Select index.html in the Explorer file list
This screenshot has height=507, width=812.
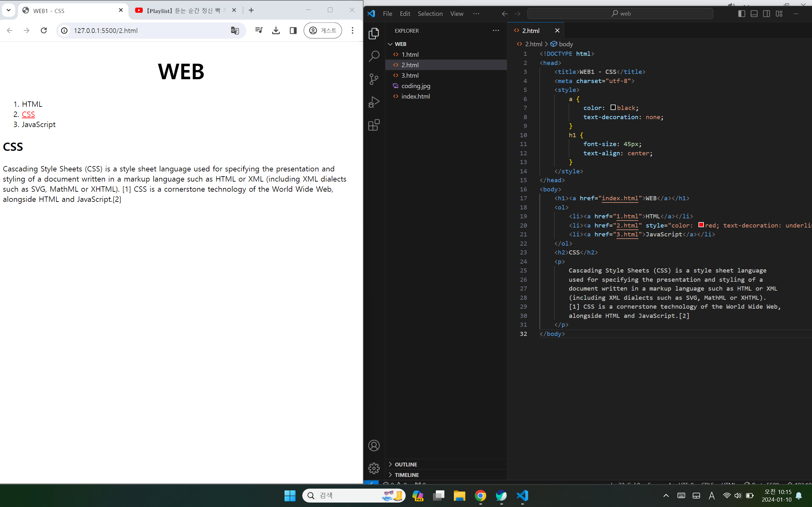(x=416, y=96)
